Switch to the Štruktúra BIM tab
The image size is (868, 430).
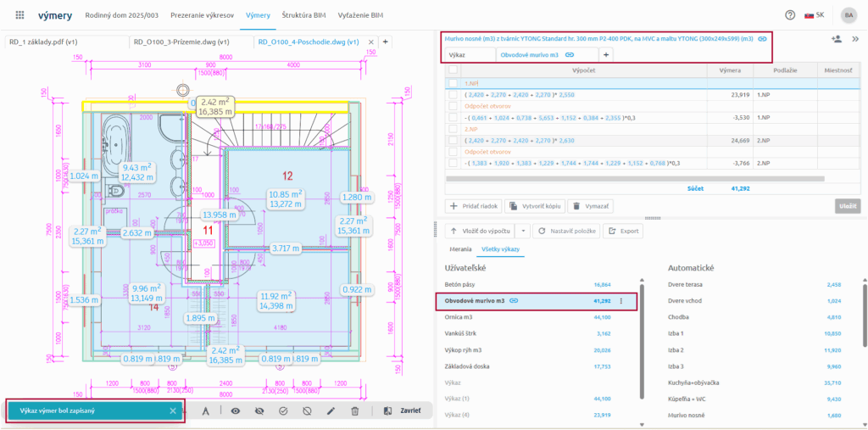pyautogui.click(x=304, y=16)
